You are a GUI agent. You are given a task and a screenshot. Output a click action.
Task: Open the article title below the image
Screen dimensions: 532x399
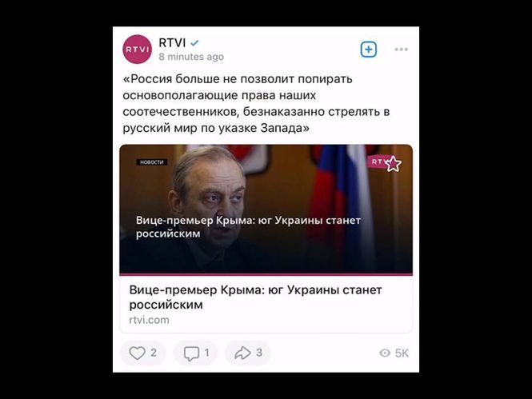click(x=255, y=297)
